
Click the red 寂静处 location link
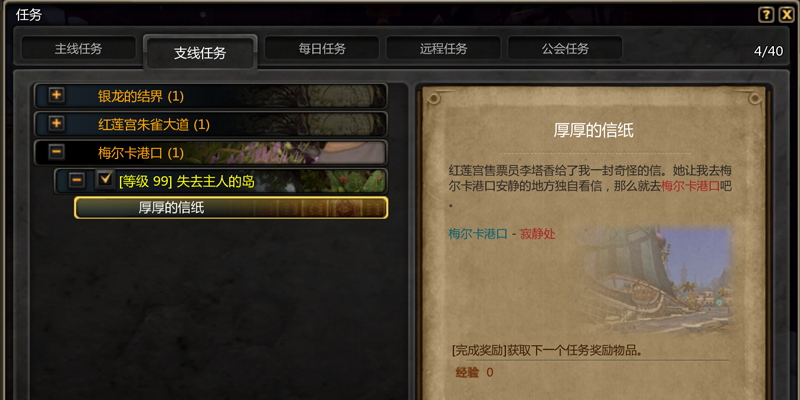click(x=538, y=234)
